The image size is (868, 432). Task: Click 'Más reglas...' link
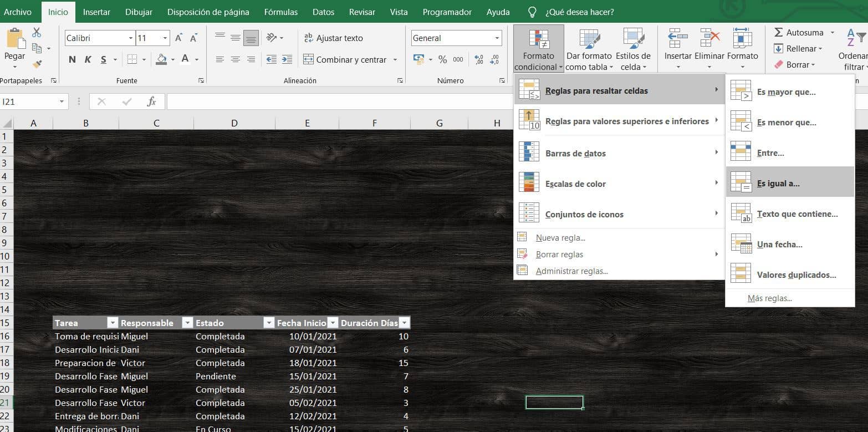769,298
